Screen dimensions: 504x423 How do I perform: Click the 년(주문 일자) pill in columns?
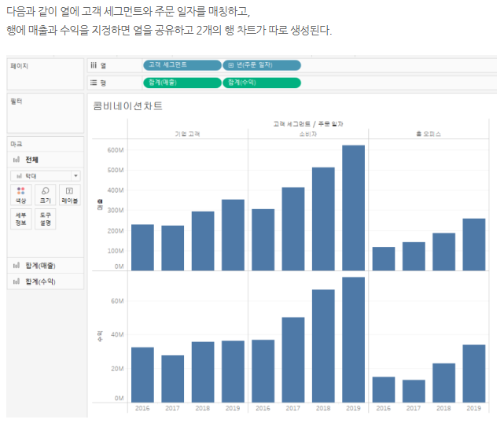tap(262, 65)
